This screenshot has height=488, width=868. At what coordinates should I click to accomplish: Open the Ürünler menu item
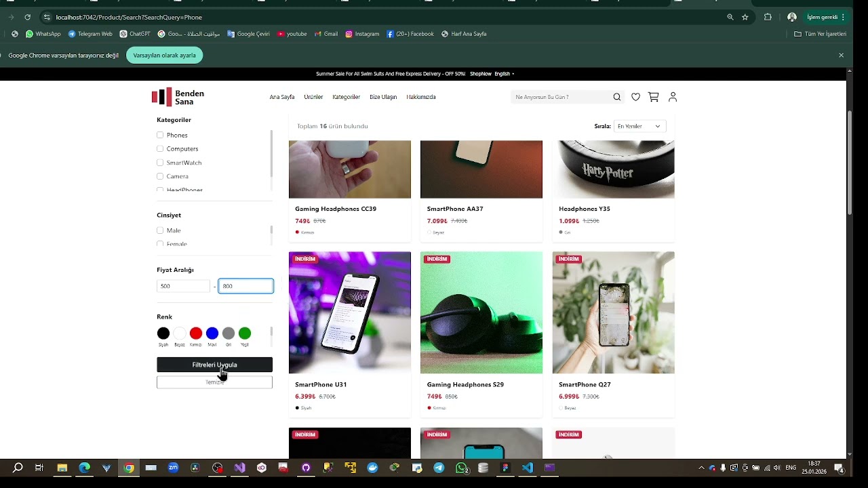click(x=313, y=97)
